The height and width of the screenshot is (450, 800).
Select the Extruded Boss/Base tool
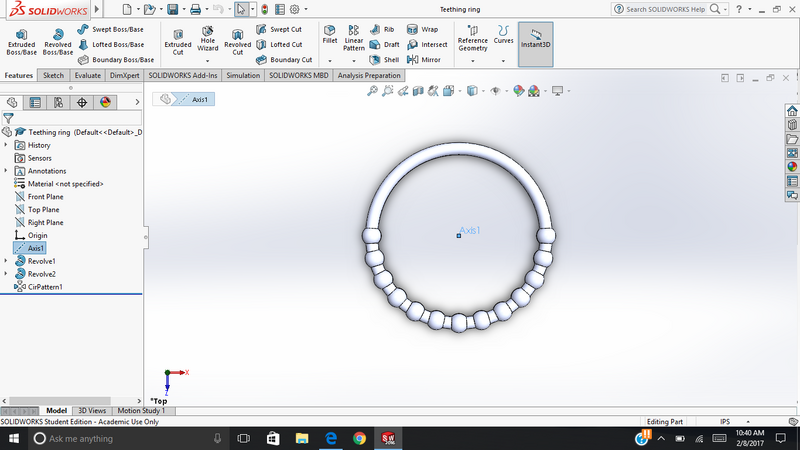click(x=22, y=40)
